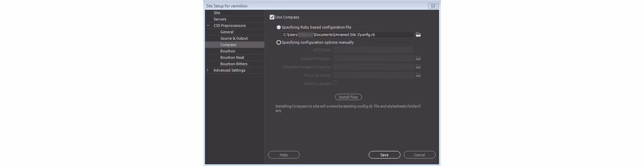Select Specifying configuration options manually radio

tap(279, 42)
